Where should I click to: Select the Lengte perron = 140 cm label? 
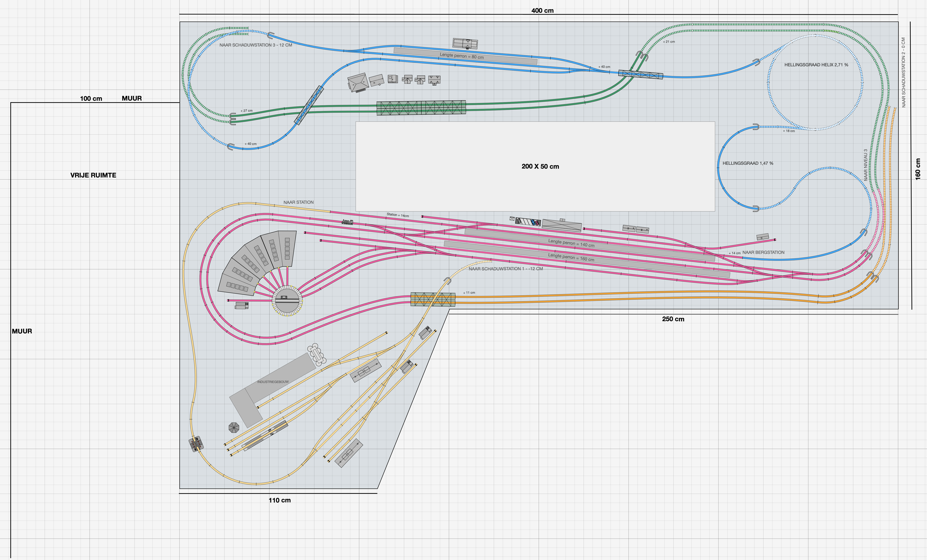pos(571,243)
